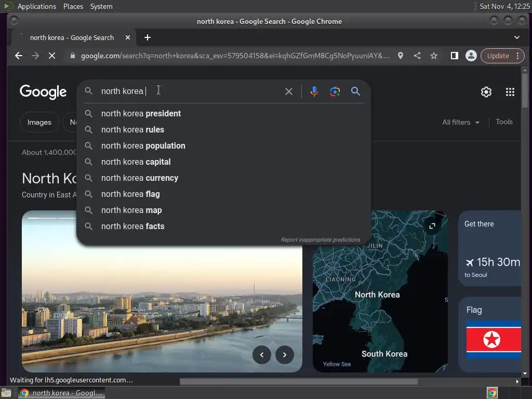532x399 pixels.
Task: Click the clock in the top panel
Action: tap(504, 6)
